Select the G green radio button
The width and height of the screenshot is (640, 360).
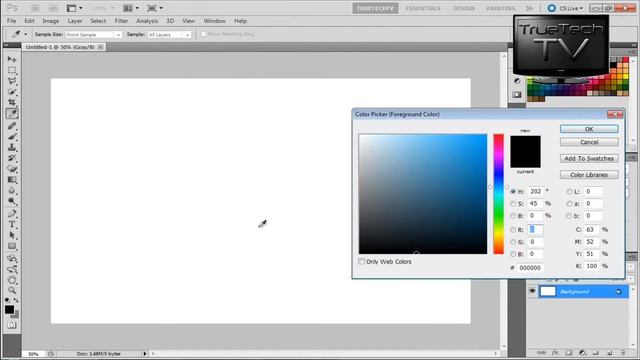click(x=513, y=242)
